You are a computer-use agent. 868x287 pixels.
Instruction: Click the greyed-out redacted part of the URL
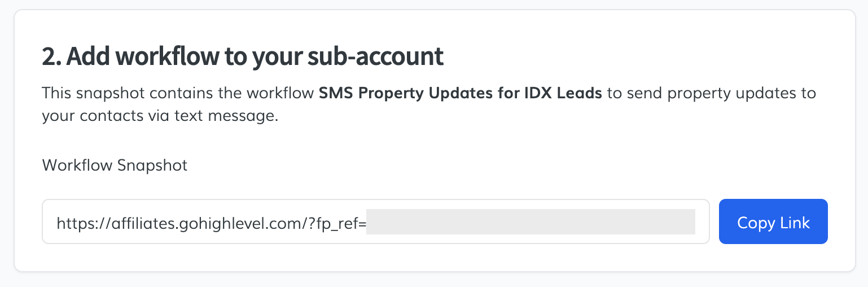click(531, 221)
